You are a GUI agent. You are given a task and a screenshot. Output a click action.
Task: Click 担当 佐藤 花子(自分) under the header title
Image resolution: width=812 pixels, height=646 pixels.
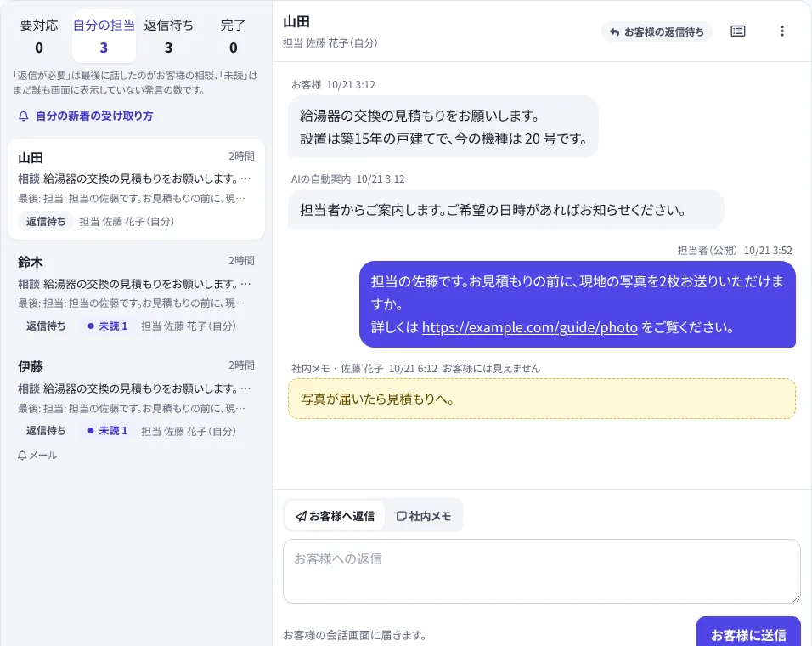(x=330, y=43)
